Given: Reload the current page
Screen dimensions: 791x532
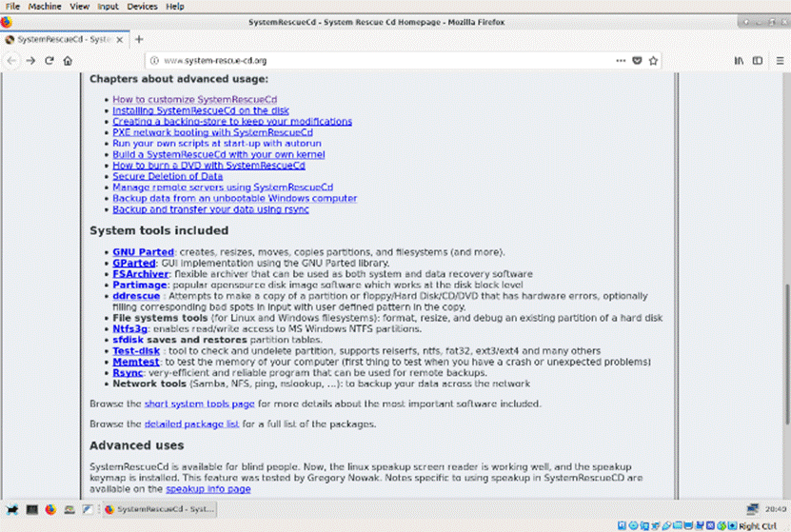Looking at the screenshot, I should click(x=49, y=61).
